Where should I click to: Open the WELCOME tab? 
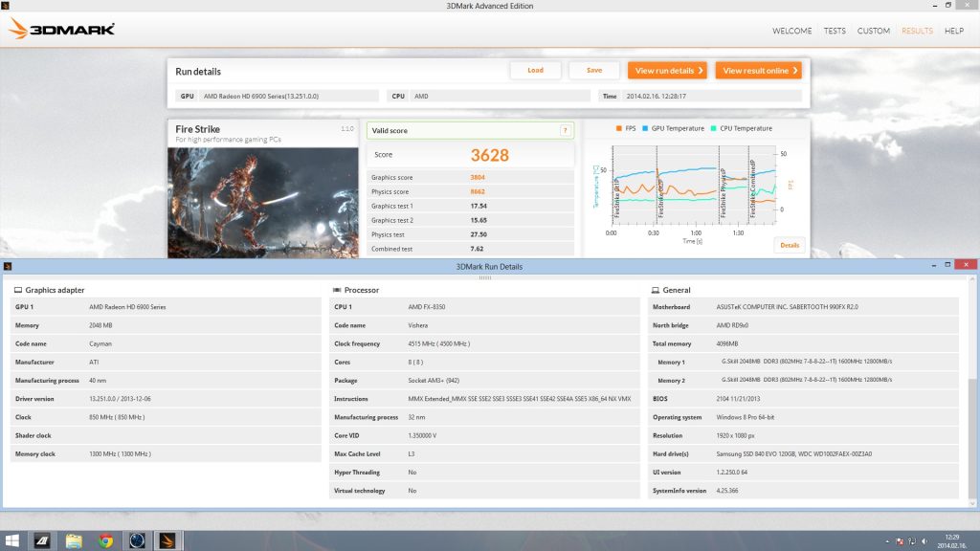[791, 31]
